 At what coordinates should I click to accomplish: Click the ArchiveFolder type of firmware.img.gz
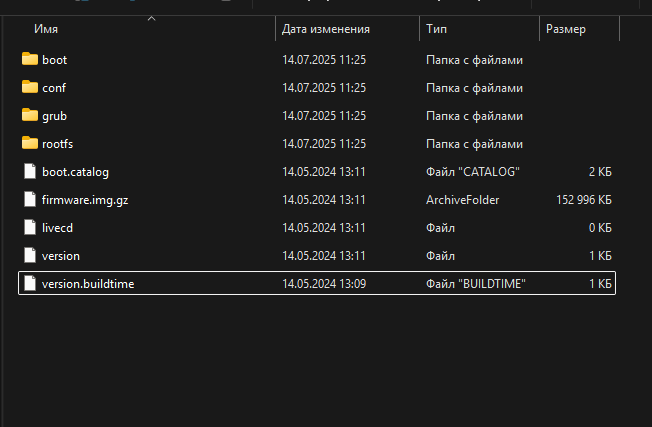coord(462,200)
